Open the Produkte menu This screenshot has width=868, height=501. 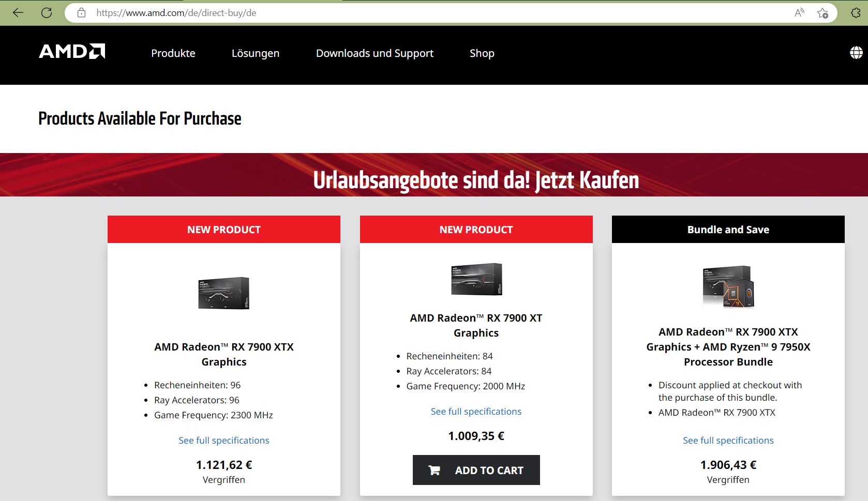click(x=173, y=53)
